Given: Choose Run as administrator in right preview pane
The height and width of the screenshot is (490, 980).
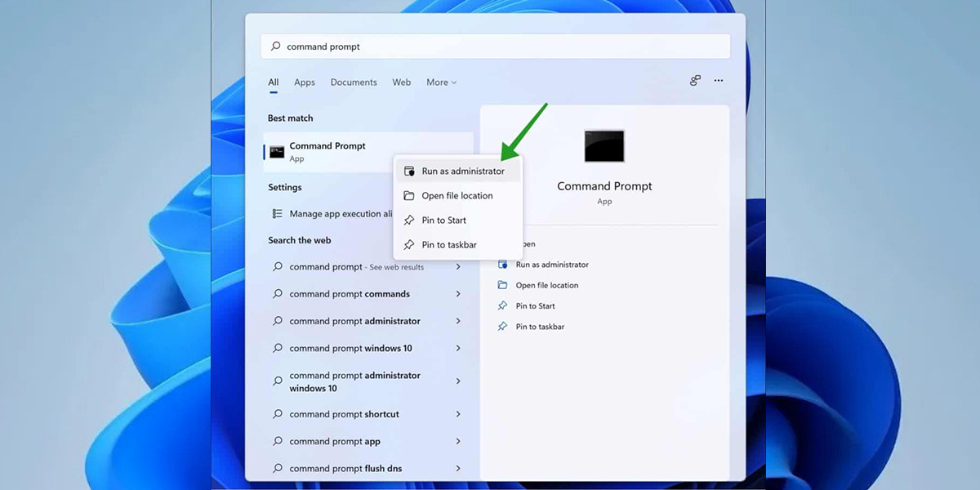Looking at the screenshot, I should click(x=552, y=265).
